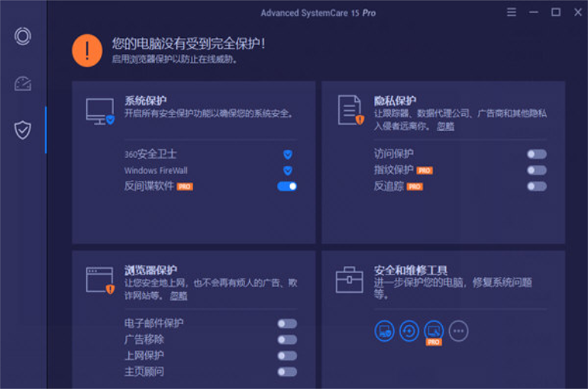Viewport: 588px width, 389px height.
Task: Close the Advanced SystemCare window
Action: tap(578, 12)
